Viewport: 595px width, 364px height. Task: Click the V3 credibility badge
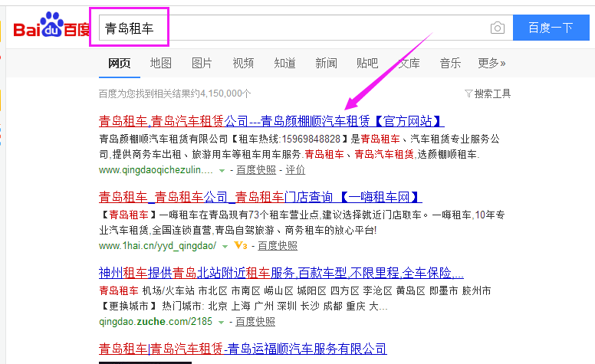coord(241,246)
